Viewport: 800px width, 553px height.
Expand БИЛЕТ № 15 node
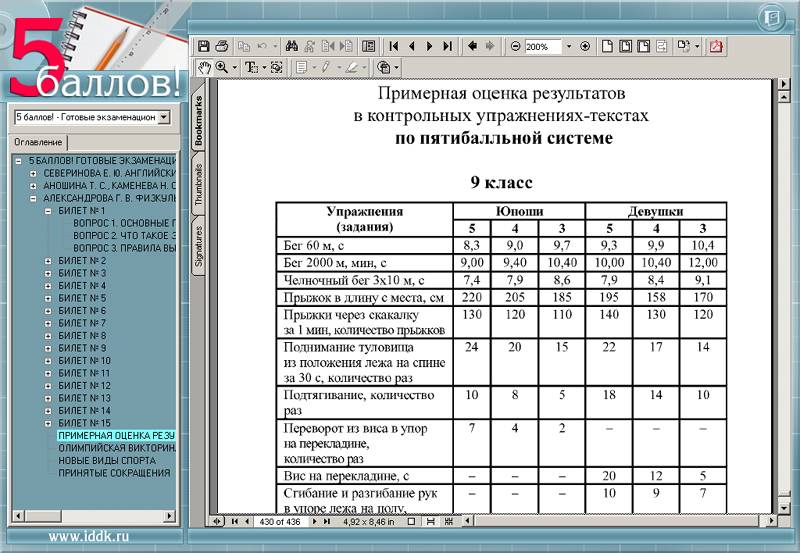point(48,423)
